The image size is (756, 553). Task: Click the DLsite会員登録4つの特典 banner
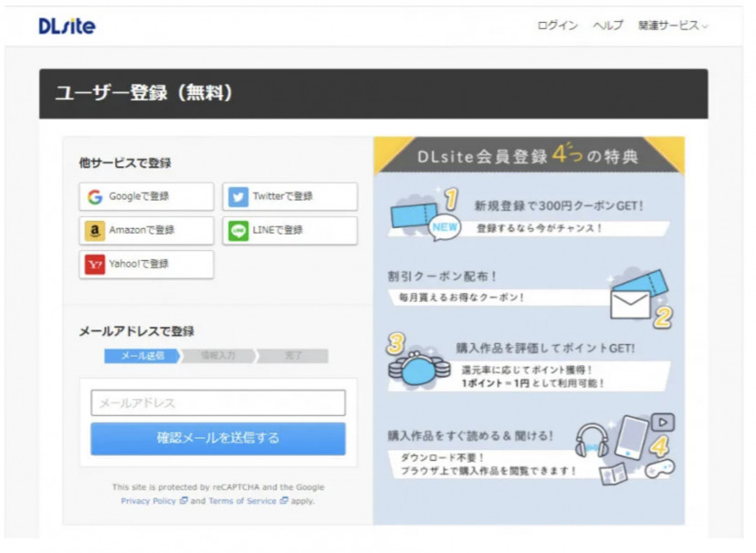[529, 156]
